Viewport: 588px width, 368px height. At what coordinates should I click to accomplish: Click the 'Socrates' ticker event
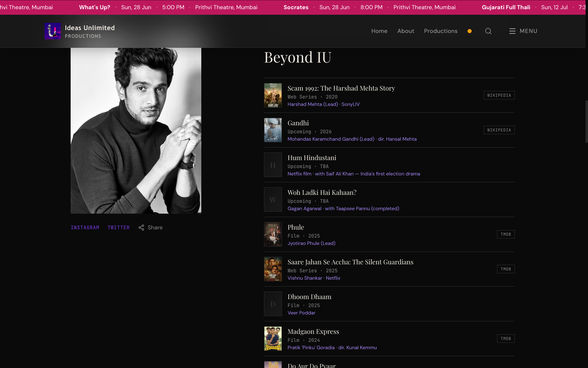coord(296,7)
